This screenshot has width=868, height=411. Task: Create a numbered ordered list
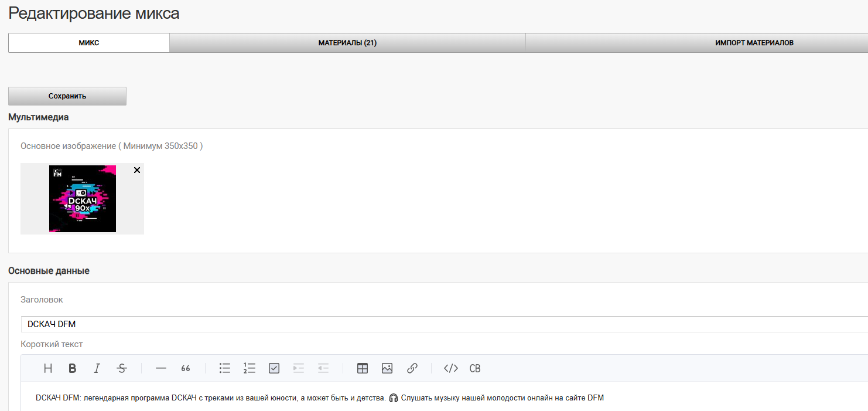(x=250, y=368)
